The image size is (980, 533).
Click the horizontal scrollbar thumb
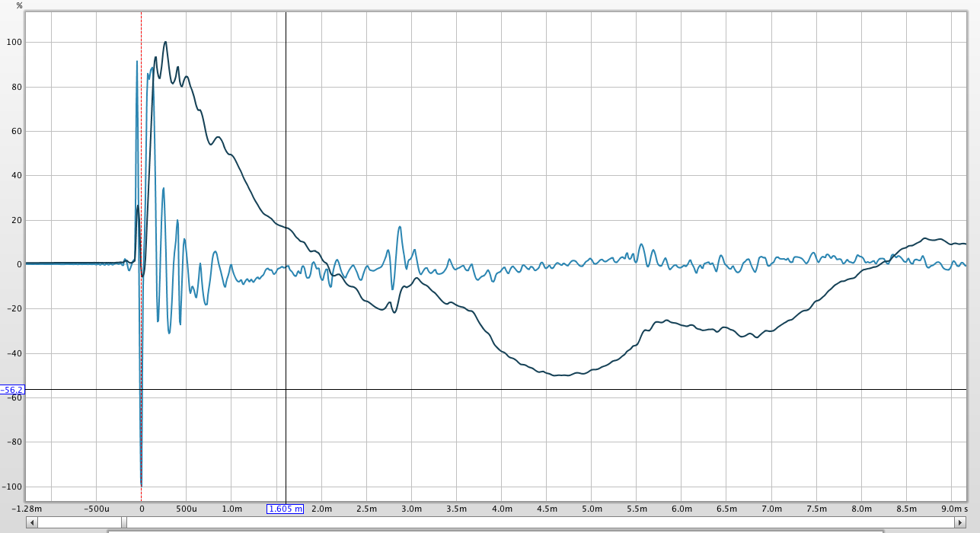tap(123, 522)
